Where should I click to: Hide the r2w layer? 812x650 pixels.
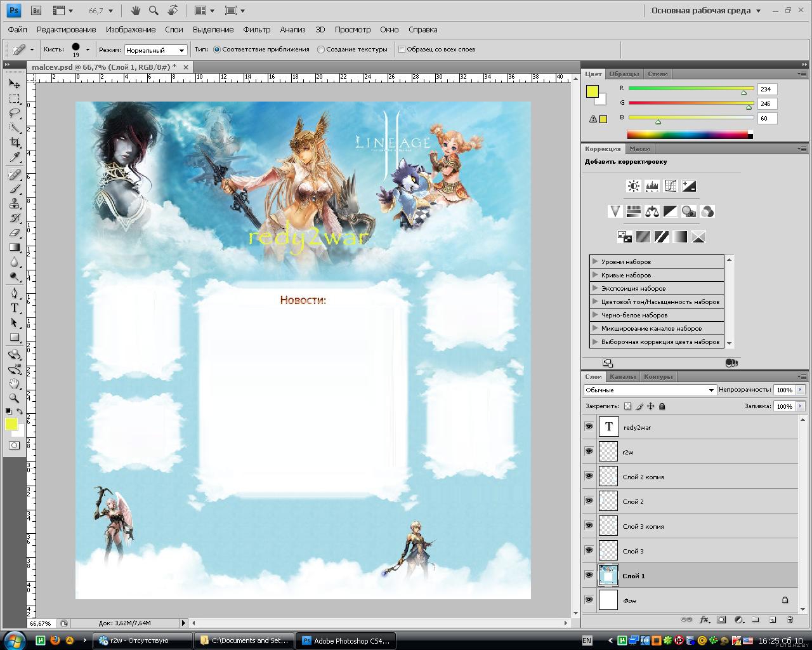[589, 451]
